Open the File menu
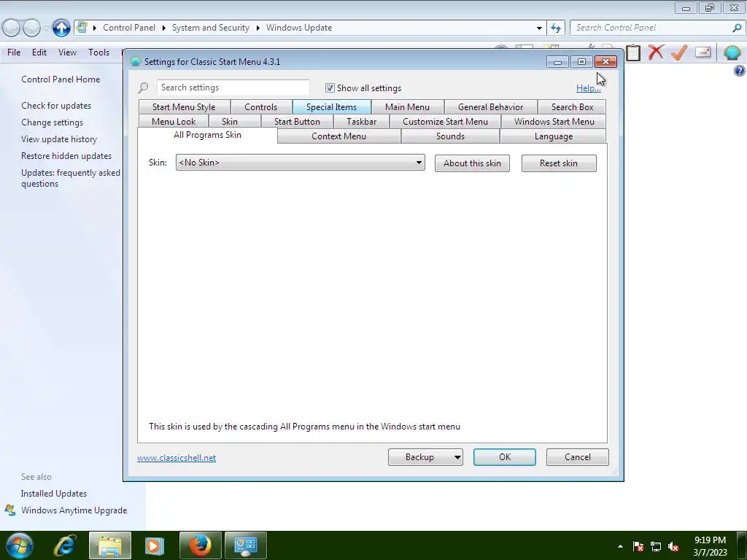Screen dimensions: 747x560 pyautogui.click(x=14, y=52)
